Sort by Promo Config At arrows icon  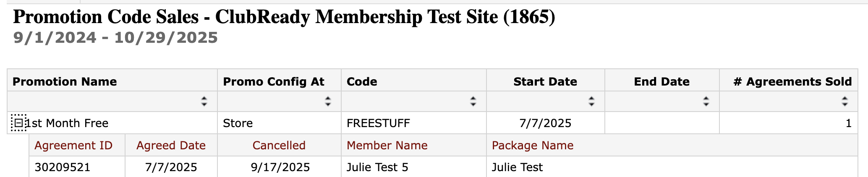tap(328, 101)
